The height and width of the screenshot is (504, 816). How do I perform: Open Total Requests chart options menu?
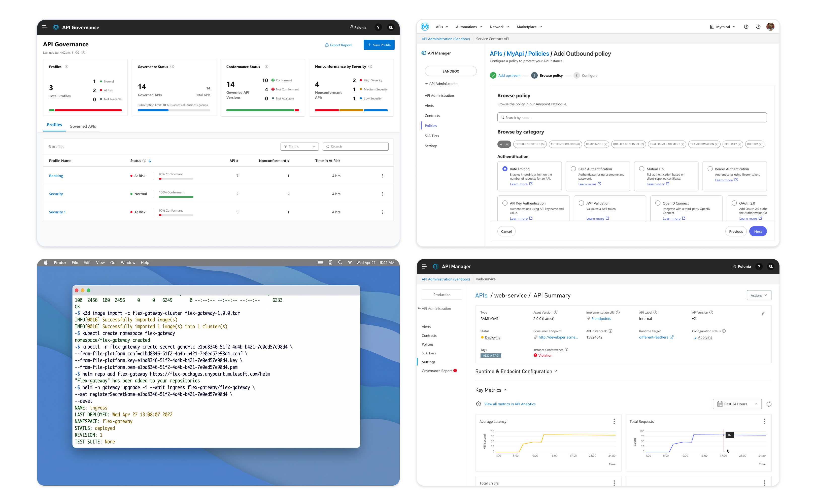(x=764, y=421)
